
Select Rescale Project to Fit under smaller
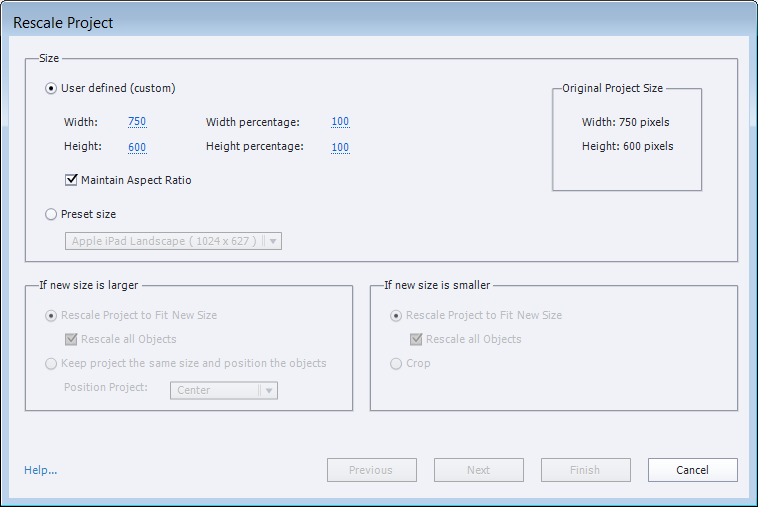397,315
